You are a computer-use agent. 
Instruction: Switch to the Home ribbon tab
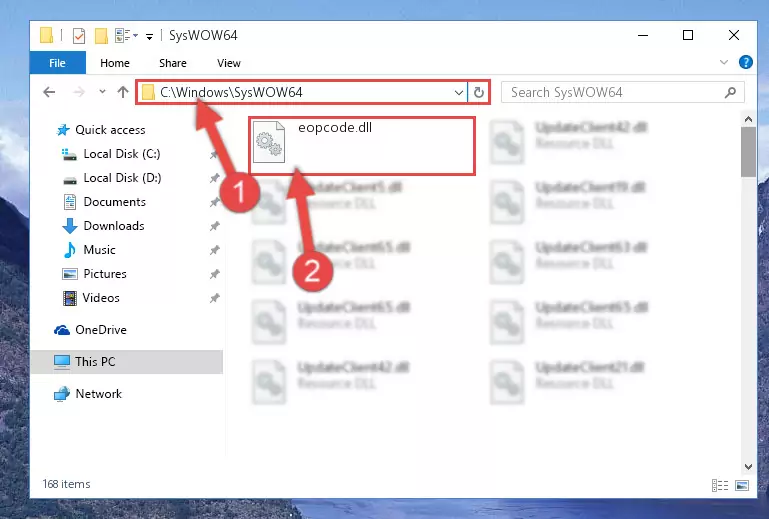(115, 63)
